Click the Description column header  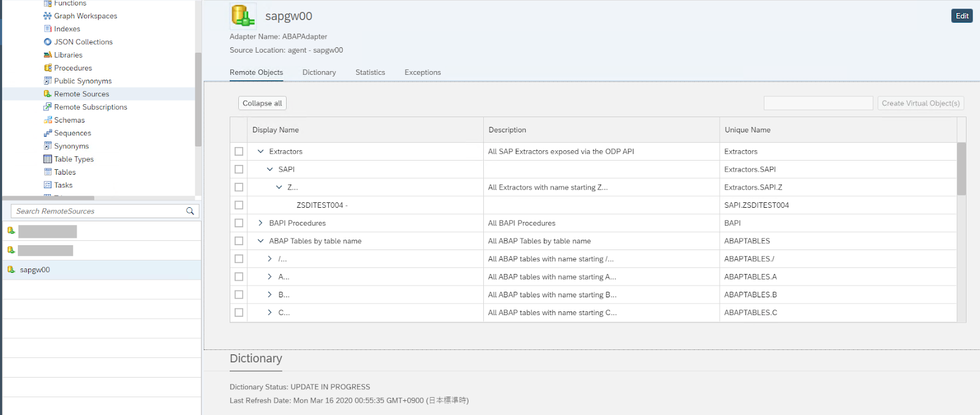point(601,130)
